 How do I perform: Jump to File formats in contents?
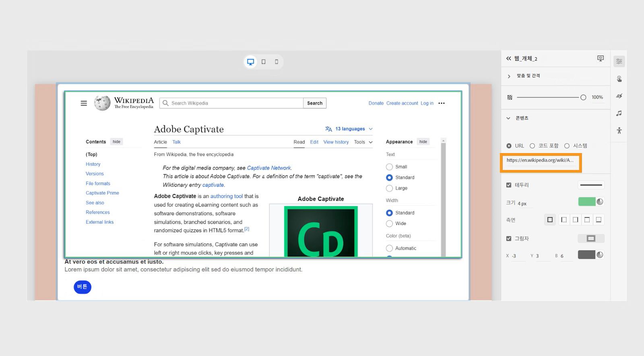point(98,184)
